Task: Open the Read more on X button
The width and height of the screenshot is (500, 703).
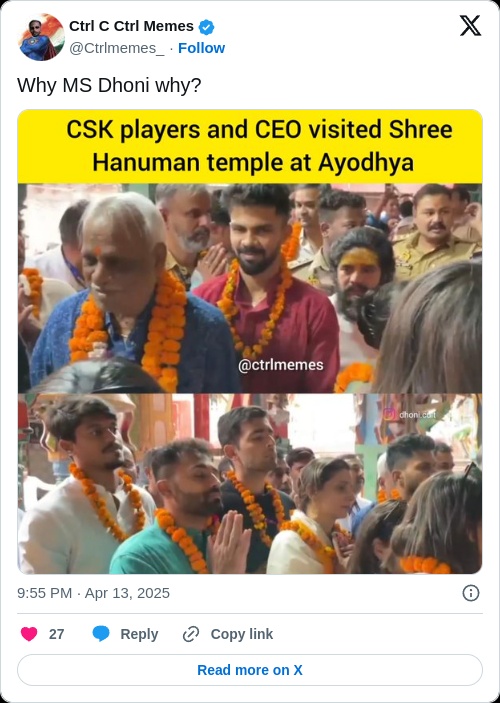Action: (x=250, y=670)
